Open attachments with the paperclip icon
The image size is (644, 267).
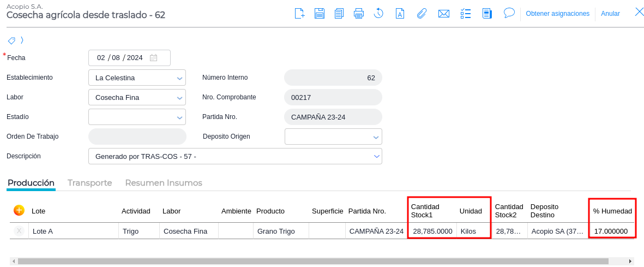(x=422, y=14)
